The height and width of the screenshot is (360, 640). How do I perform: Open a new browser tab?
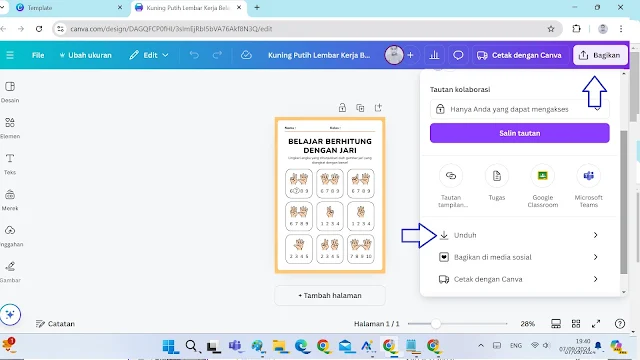pyautogui.click(x=257, y=8)
